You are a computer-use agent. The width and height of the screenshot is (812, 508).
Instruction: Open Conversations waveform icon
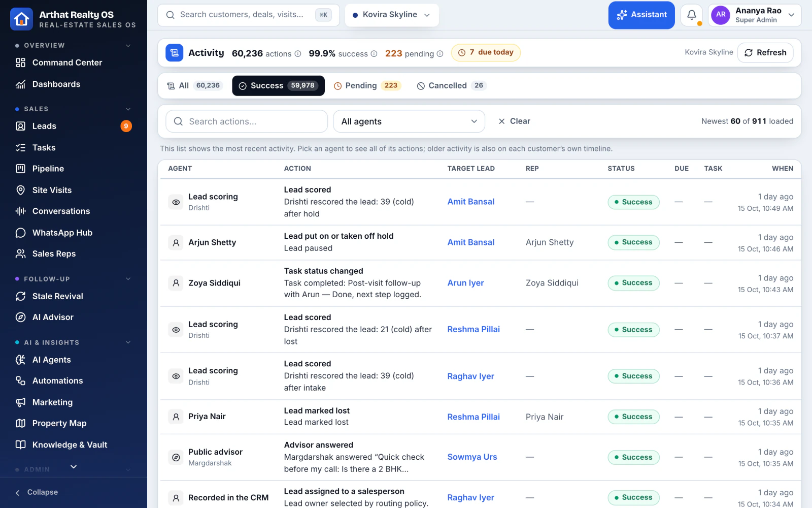click(20, 211)
